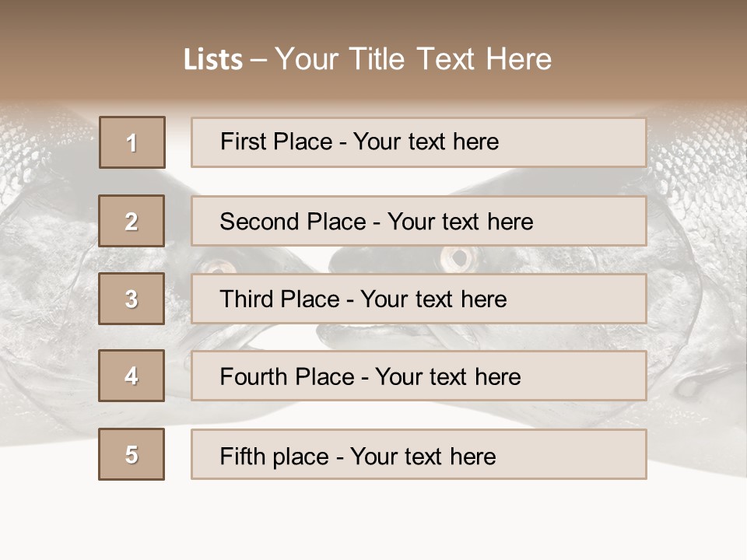This screenshot has width=747, height=560.
Task: Select the number 5 square box
Action: [132, 454]
